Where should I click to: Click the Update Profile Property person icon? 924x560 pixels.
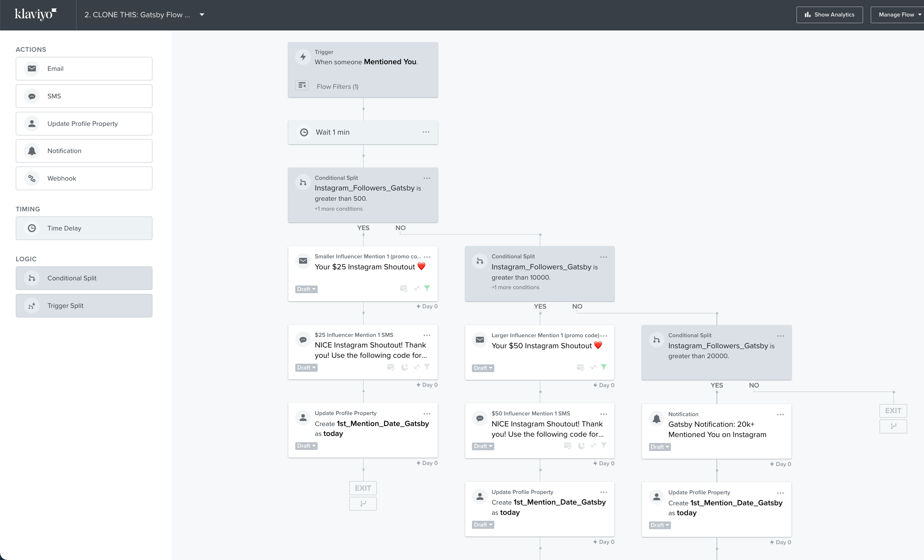coord(32,123)
